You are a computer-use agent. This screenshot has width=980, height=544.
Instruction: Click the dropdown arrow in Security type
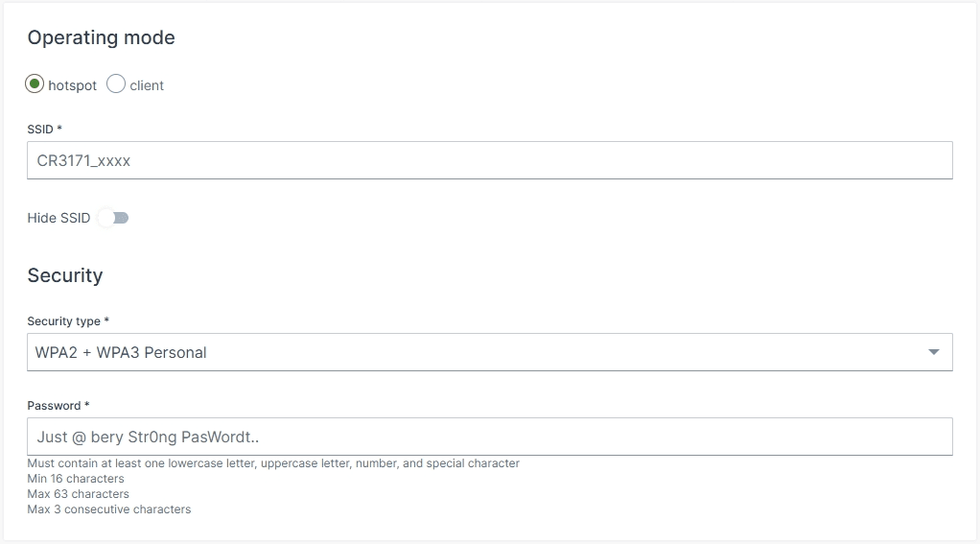click(x=934, y=352)
